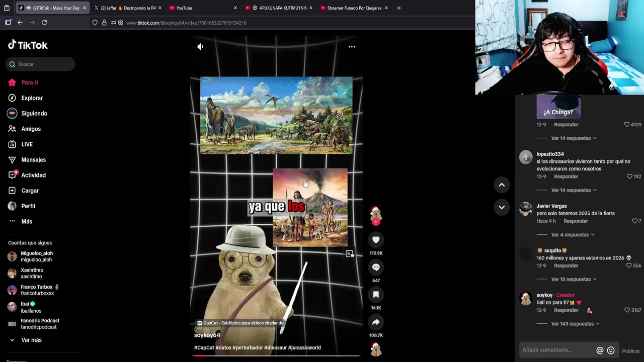Click the Buscar search field
This screenshot has height=362, width=644.
[40, 64]
